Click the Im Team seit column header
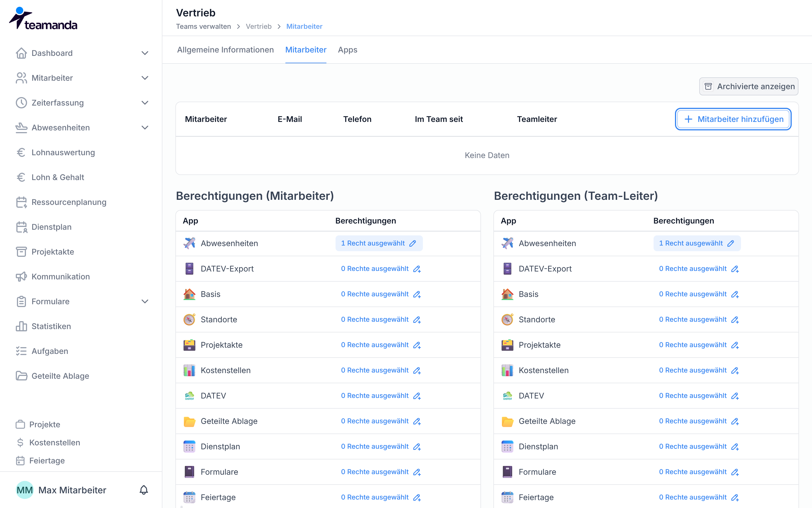Screen dimensions: 812x508 point(438,119)
